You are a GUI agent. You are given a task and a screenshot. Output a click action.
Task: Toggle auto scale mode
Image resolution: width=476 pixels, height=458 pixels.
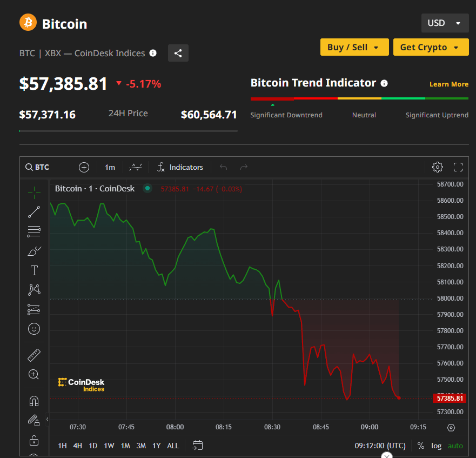point(455,446)
